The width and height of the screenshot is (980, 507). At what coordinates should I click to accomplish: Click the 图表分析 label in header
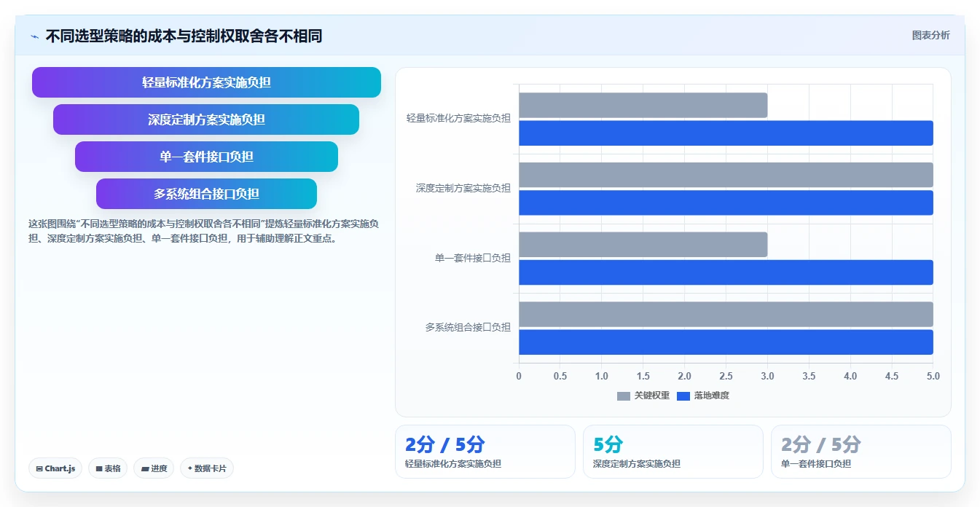tap(930, 35)
